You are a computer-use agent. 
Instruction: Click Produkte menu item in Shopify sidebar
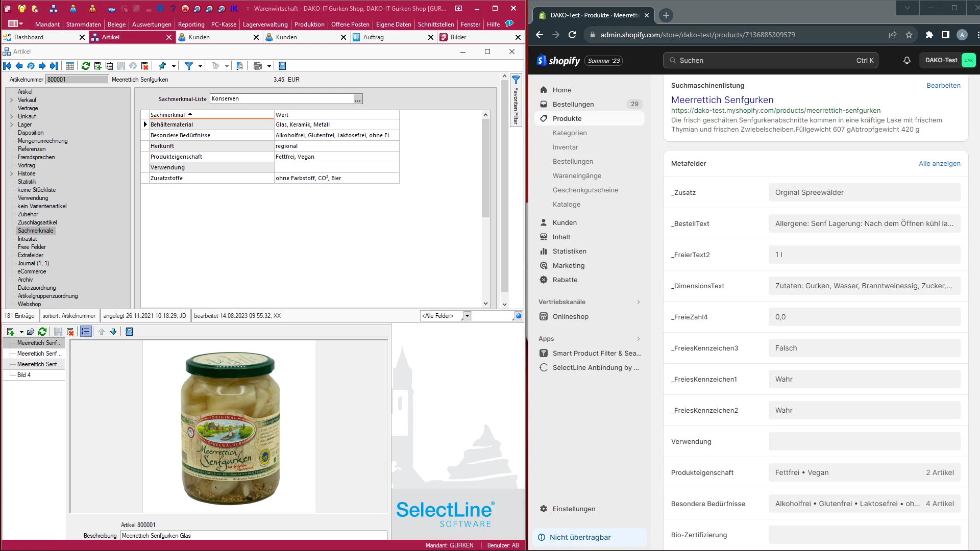click(x=568, y=118)
